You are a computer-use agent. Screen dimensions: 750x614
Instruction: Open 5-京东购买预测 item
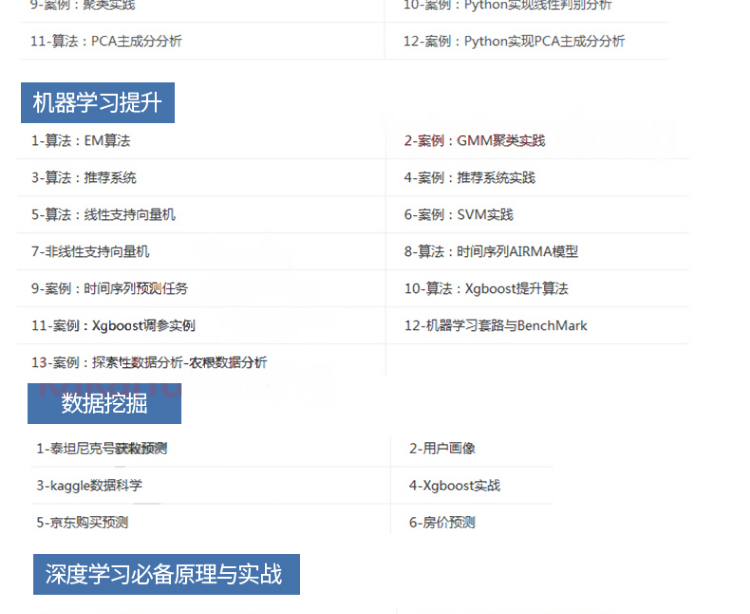(82, 522)
